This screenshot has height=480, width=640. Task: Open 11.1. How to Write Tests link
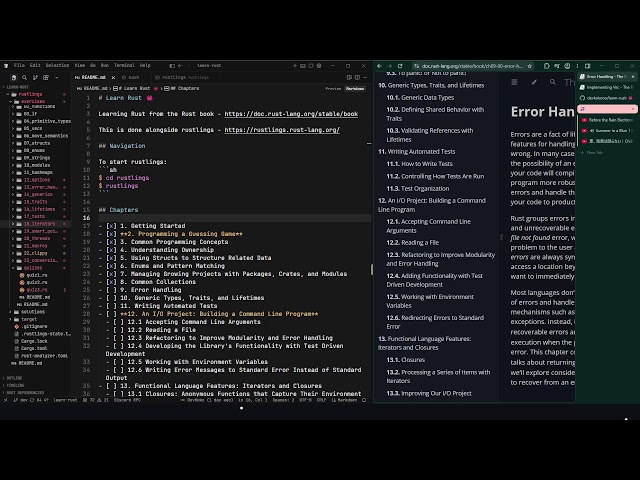[x=420, y=164]
